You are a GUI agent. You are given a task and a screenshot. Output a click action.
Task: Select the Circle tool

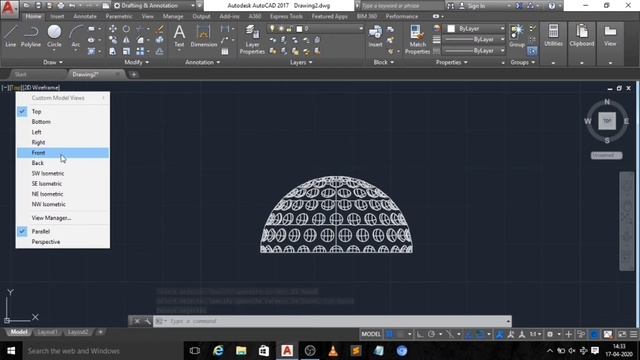coord(54,36)
